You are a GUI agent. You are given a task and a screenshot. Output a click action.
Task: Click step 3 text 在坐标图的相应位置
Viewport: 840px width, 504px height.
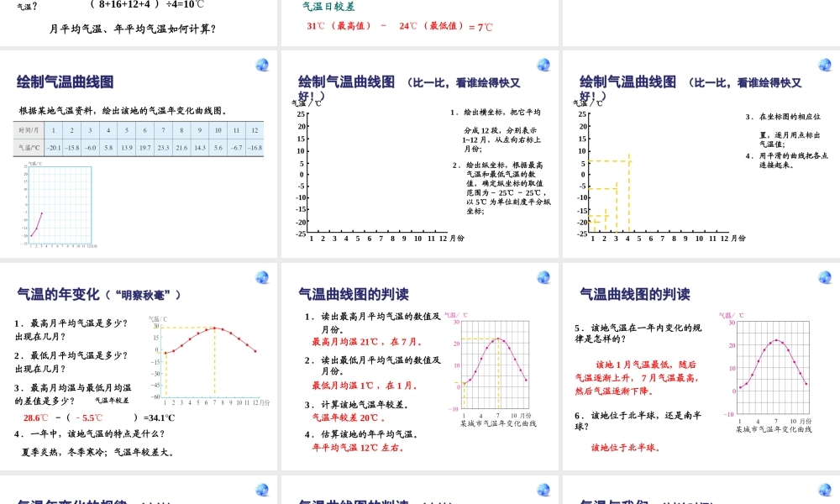tap(783, 130)
